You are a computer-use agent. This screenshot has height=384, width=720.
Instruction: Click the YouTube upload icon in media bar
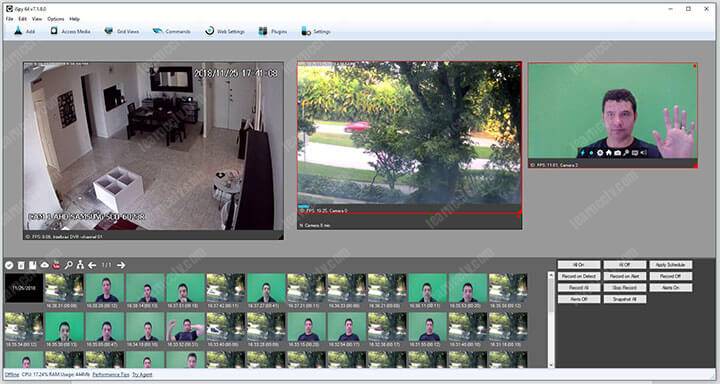coord(56,265)
